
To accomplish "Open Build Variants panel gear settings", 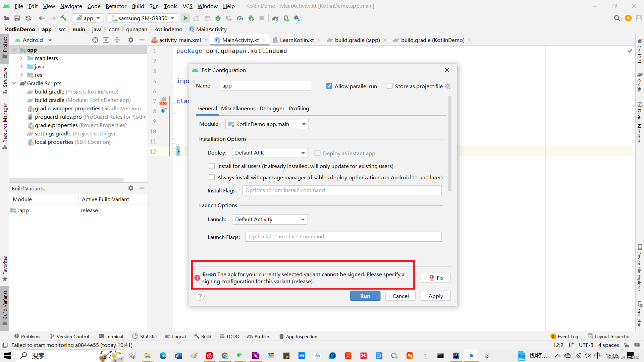I will pos(131,188).
